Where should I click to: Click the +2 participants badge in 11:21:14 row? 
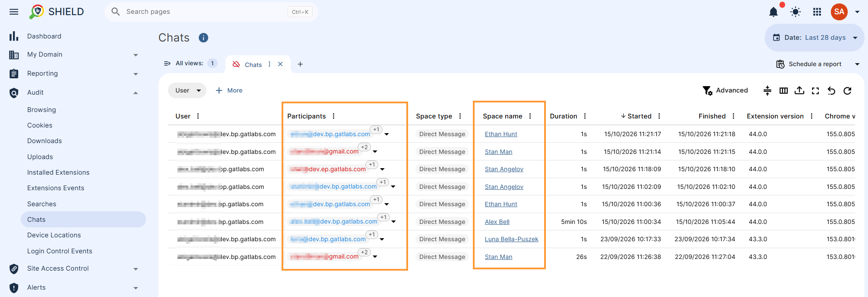pyautogui.click(x=364, y=147)
